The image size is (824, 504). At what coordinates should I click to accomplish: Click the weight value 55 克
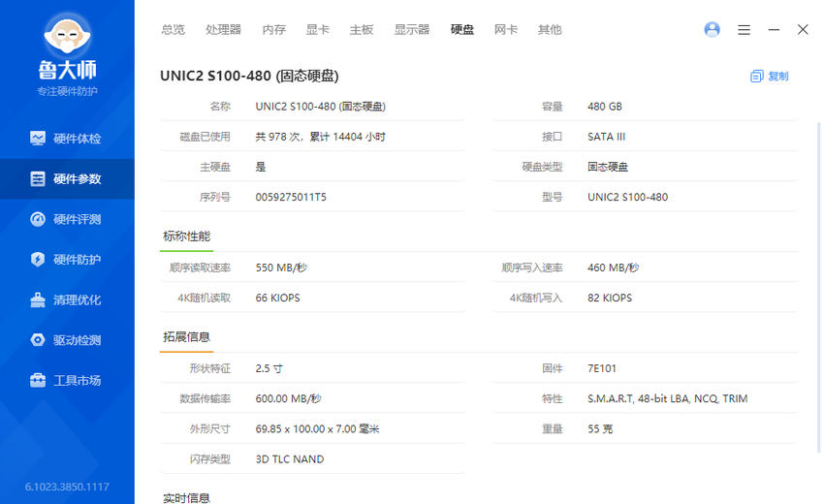coord(600,428)
